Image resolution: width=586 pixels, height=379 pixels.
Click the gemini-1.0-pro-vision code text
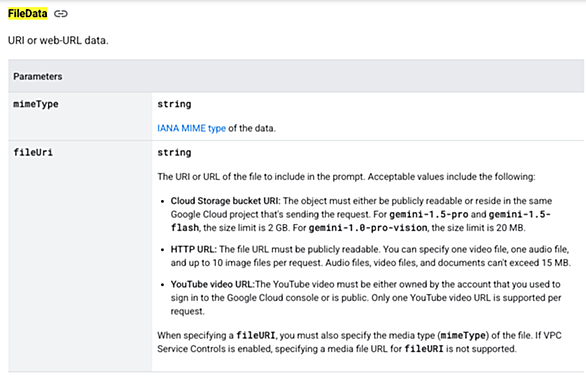[368, 228]
